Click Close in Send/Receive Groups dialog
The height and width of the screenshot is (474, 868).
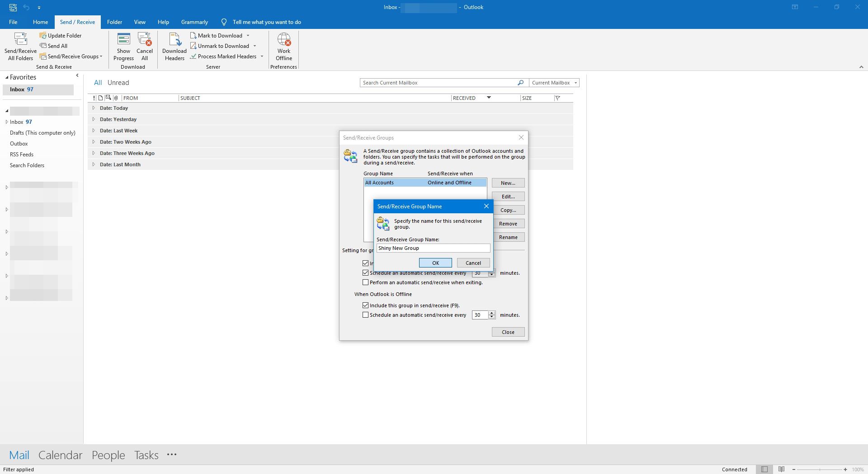point(508,332)
